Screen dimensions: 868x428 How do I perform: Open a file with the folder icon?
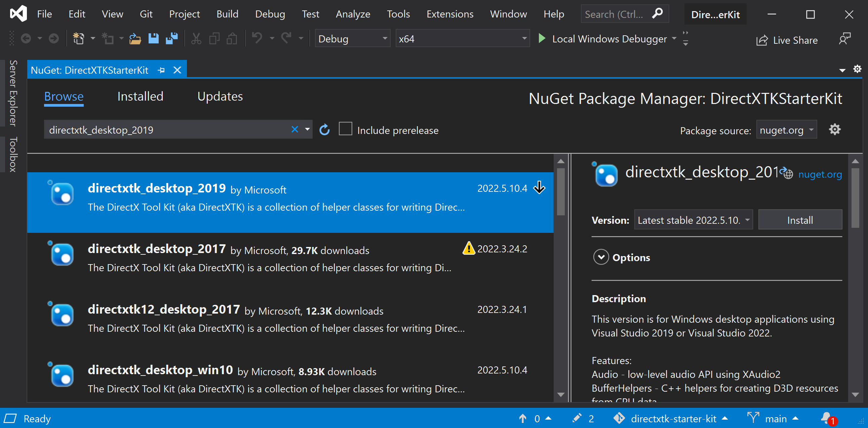click(x=135, y=38)
